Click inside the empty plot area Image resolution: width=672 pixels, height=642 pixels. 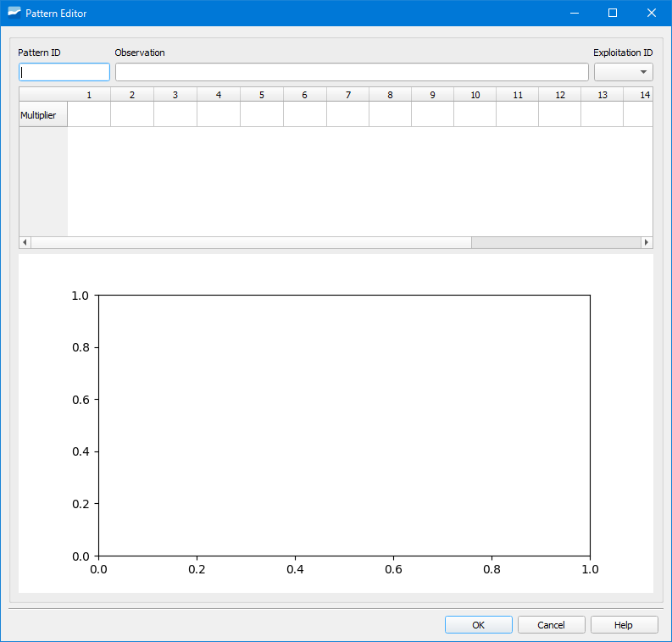(x=344, y=425)
